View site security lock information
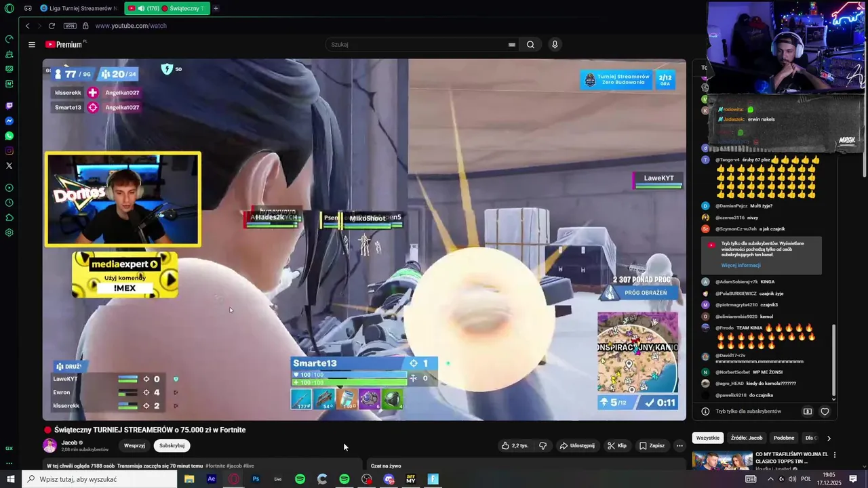The height and width of the screenshot is (488, 868). pos(85,26)
